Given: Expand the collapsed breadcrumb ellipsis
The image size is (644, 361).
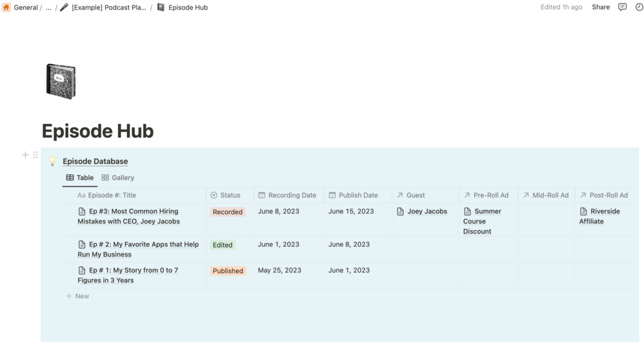Looking at the screenshot, I should pos(48,8).
